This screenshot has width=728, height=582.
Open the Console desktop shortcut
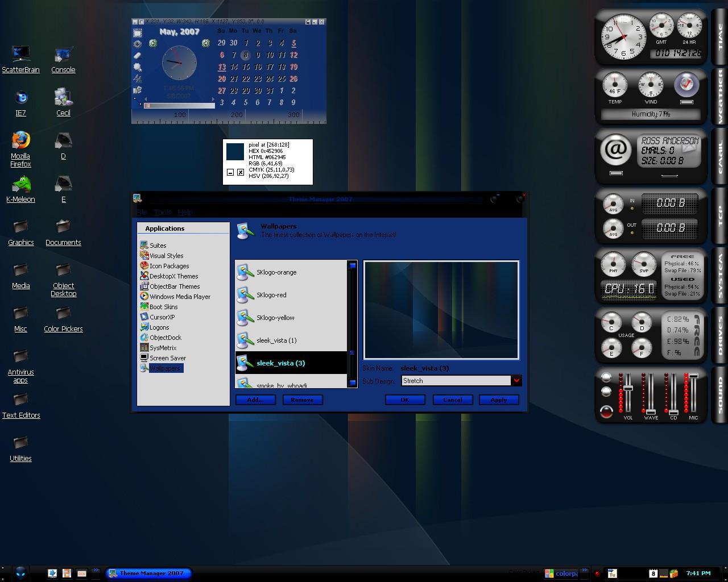tap(63, 60)
